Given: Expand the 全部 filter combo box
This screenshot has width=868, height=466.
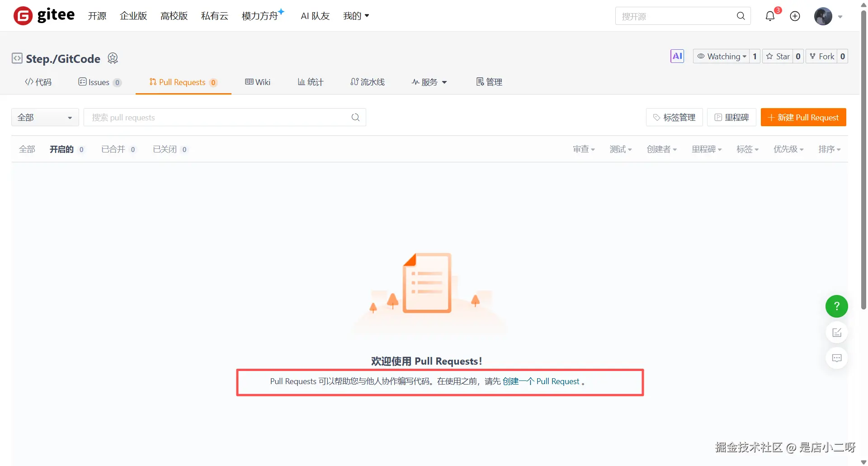Looking at the screenshot, I should pyautogui.click(x=45, y=117).
